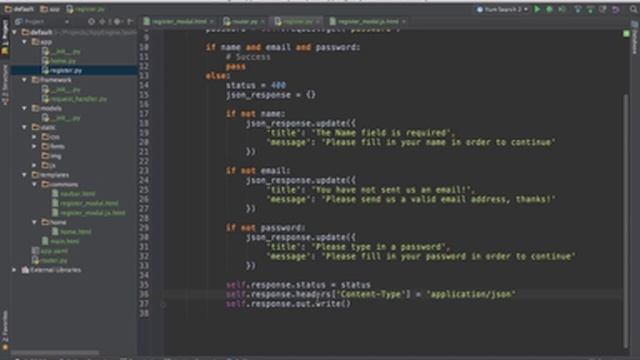Image resolution: width=640 pixels, height=360 pixels.
Task: Close the register_modal.html editor tab
Action: point(212,22)
